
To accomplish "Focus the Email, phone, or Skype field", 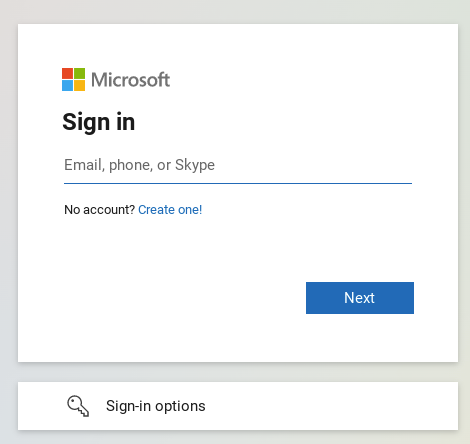I will 238,165.
